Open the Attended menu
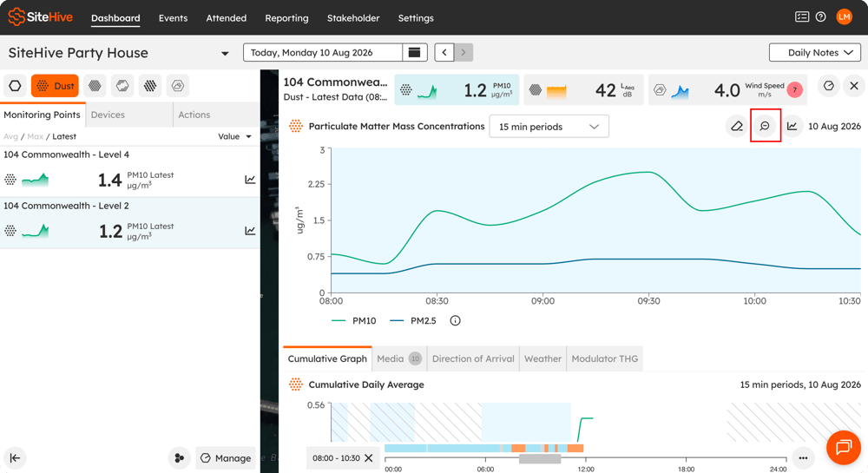The height and width of the screenshot is (473, 868). click(227, 18)
